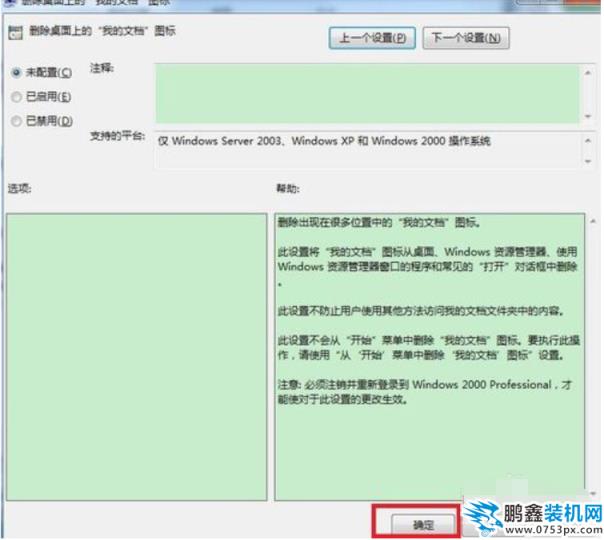Screen dimensions: 604x540
Task: Click supported platform box scroll down arrow
Action: point(587,161)
